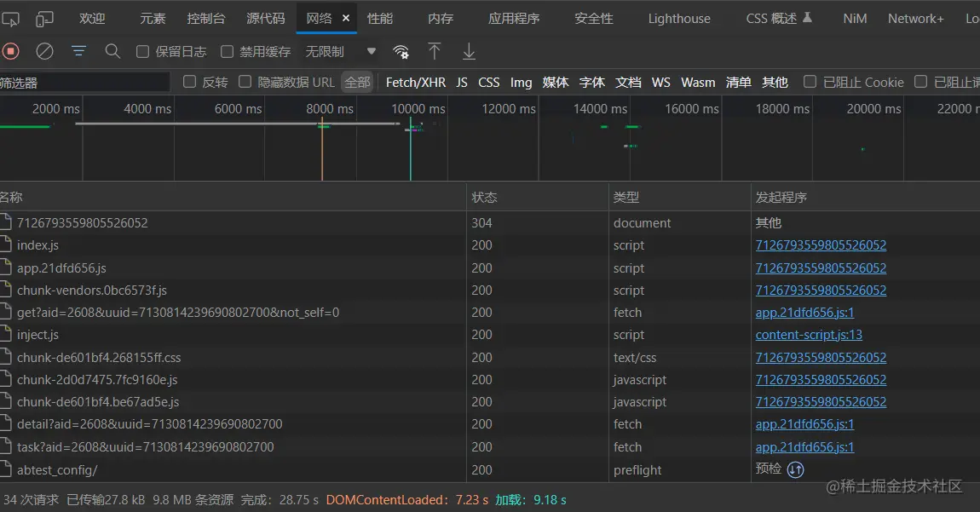Toggle the filter funnel icon
Image resolution: width=980 pixels, height=512 pixels.
[x=78, y=51]
